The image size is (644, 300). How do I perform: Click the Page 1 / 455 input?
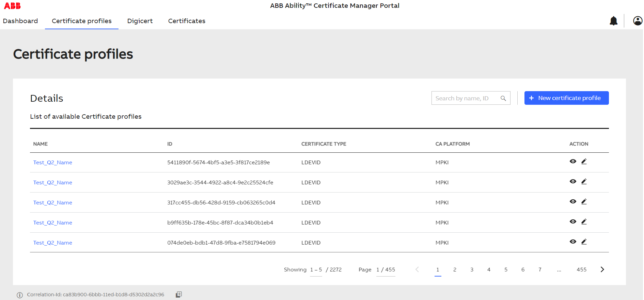coord(386,270)
